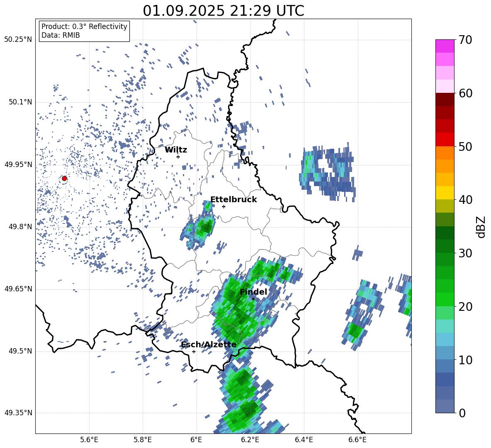The height and width of the screenshot is (448, 491).
Task: Click the colorbar 40 tick label
Action: 465,200
